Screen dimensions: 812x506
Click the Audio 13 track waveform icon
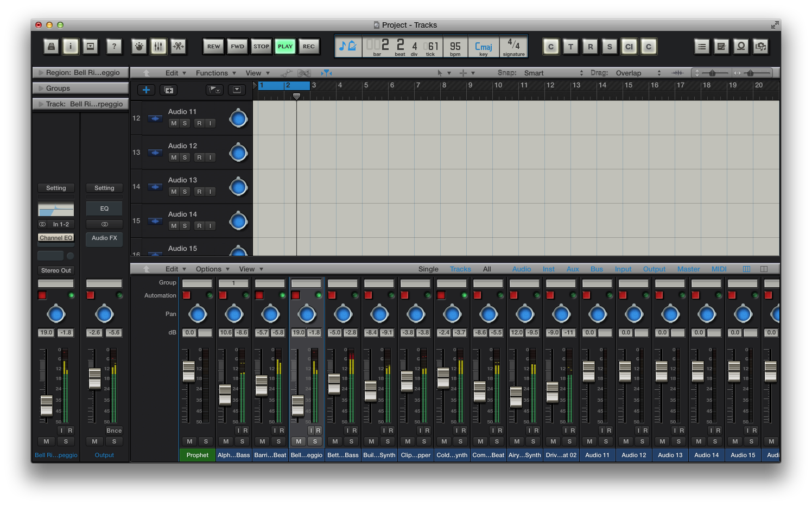point(155,187)
